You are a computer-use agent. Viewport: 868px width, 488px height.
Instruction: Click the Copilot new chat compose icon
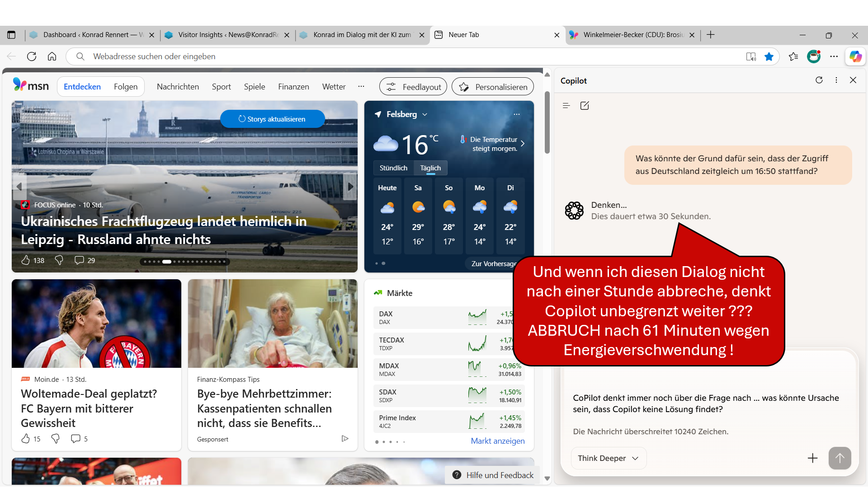(x=585, y=106)
